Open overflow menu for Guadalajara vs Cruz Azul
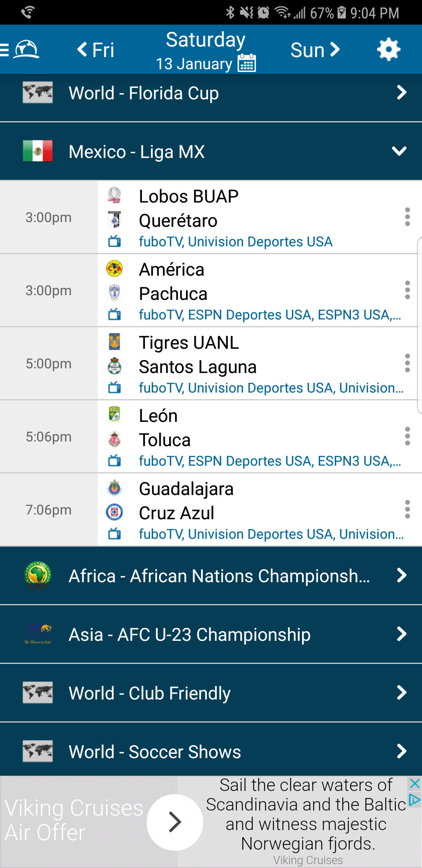This screenshot has width=422, height=868. (407, 509)
